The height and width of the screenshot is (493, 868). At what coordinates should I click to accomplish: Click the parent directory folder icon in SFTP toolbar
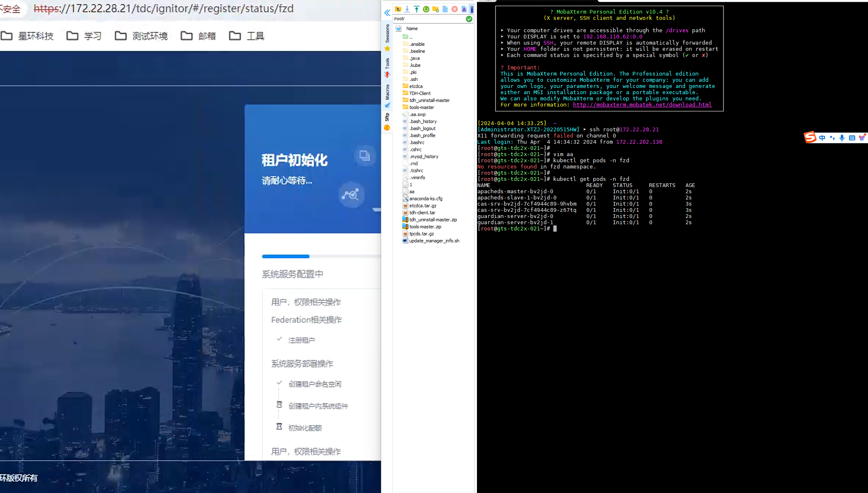click(x=398, y=9)
